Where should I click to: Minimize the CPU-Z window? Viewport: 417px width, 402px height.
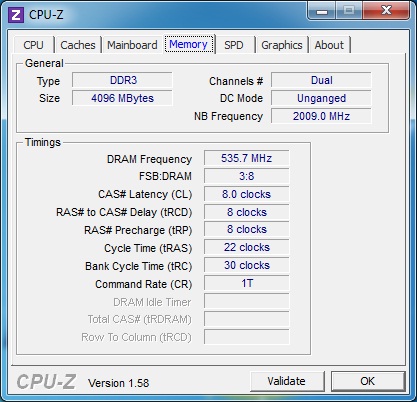pyautogui.click(x=322, y=11)
